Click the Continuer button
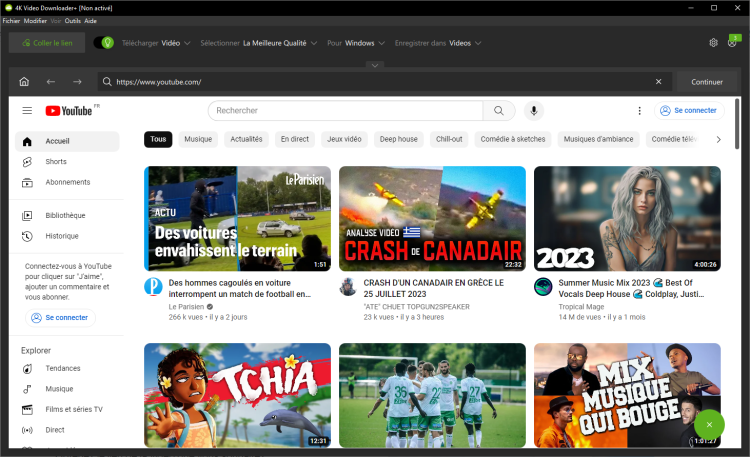The height and width of the screenshot is (457, 750). click(x=706, y=82)
